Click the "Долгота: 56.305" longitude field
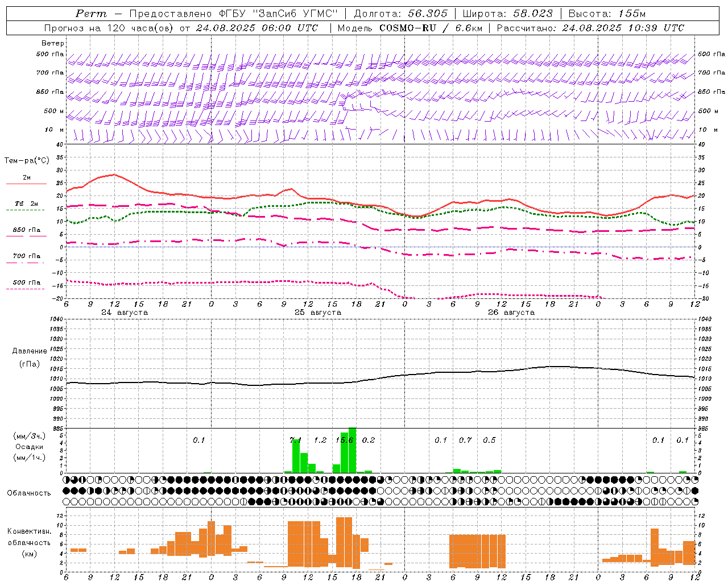The image size is (728, 582). click(x=401, y=14)
